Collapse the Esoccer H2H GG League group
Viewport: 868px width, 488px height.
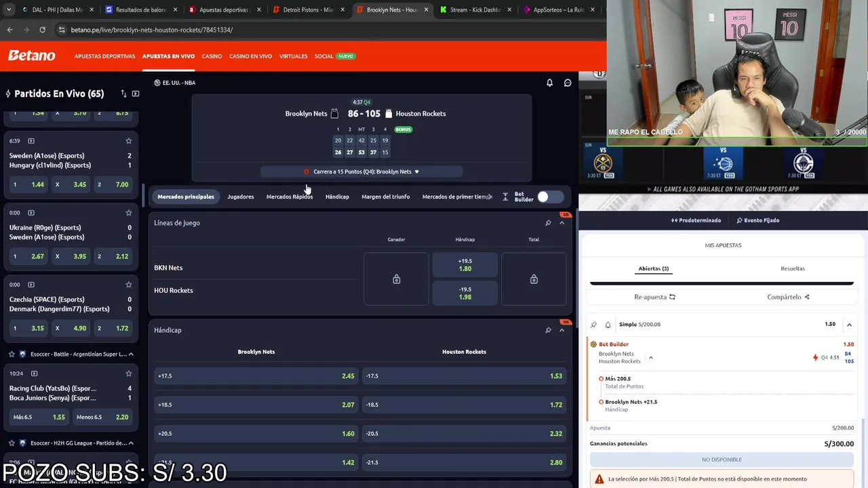tap(131, 443)
